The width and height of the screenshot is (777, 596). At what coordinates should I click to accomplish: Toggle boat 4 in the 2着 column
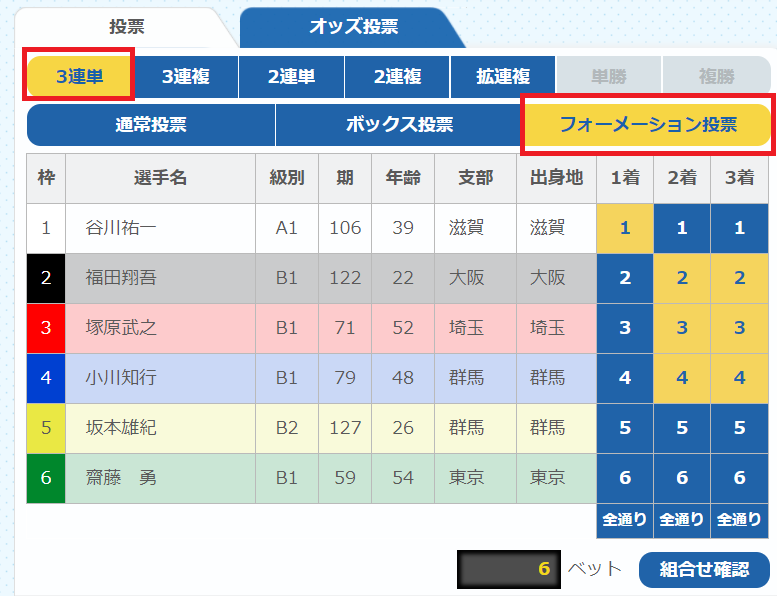(x=682, y=378)
